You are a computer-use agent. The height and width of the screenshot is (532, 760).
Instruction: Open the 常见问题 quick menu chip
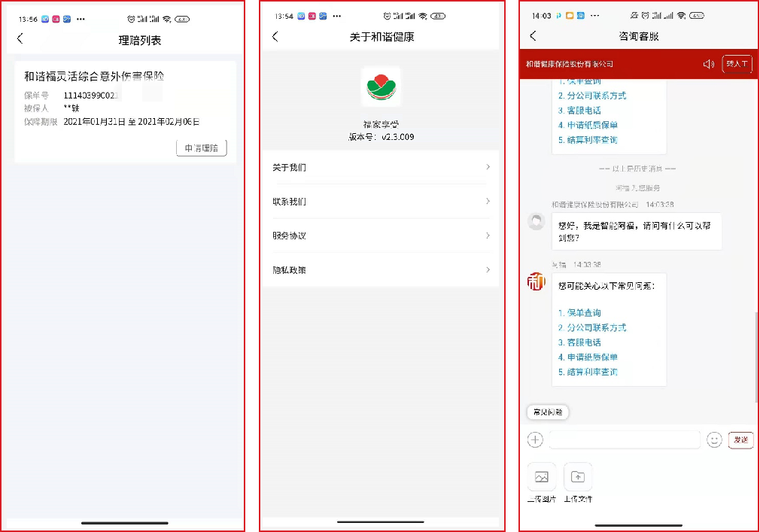point(548,412)
